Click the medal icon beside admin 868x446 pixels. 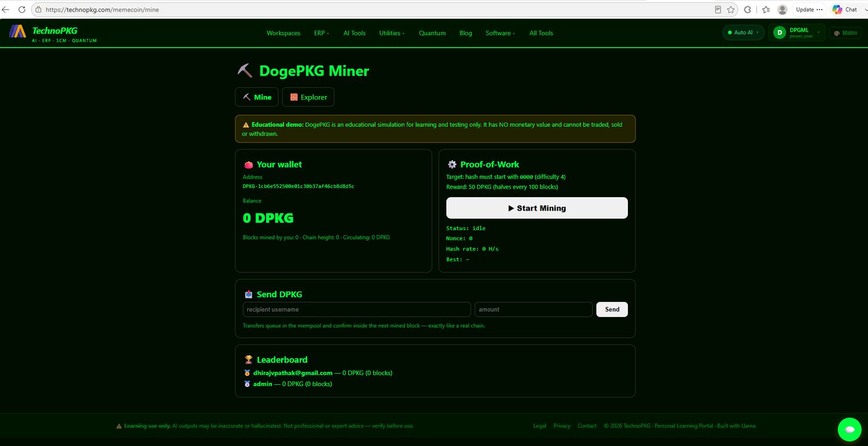coord(247,384)
